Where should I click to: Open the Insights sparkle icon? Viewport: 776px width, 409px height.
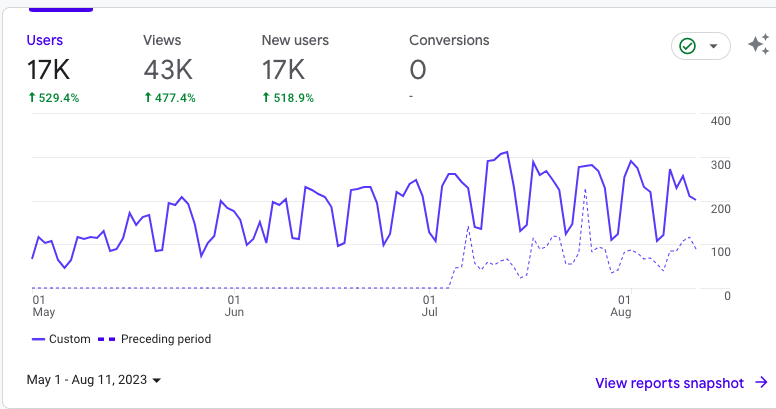(758, 45)
